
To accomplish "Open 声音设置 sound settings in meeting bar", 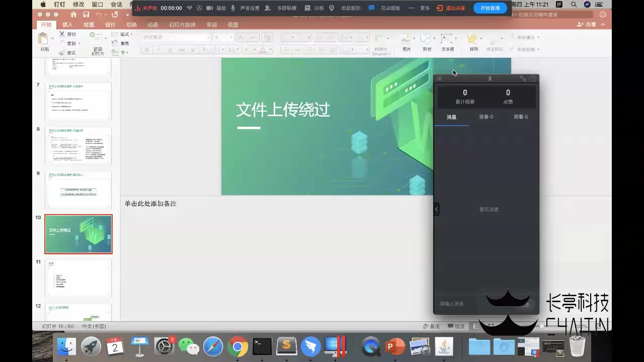I will [245, 8].
